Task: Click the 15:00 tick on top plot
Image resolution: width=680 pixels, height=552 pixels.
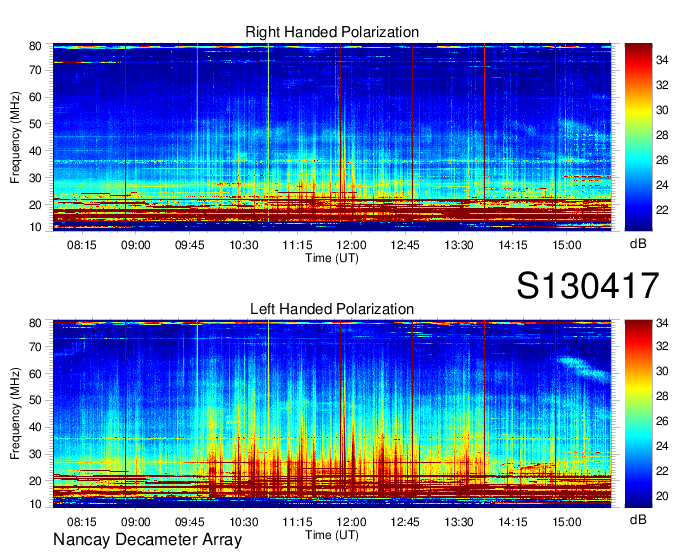Action: [567, 245]
